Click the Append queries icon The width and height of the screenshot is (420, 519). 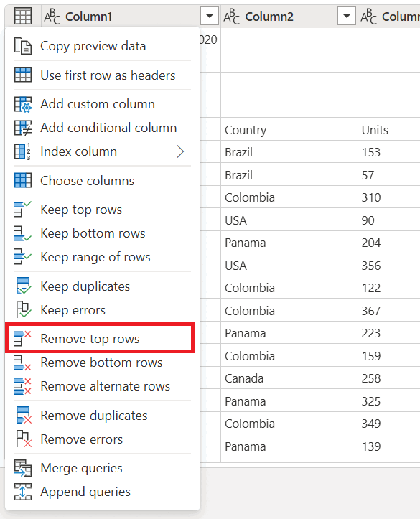pyautogui.click(x=23, y=492)
